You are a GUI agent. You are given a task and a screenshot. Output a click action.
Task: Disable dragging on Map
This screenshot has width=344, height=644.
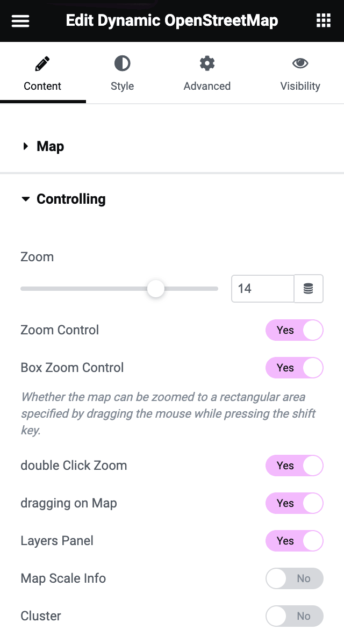click(294, 503)
